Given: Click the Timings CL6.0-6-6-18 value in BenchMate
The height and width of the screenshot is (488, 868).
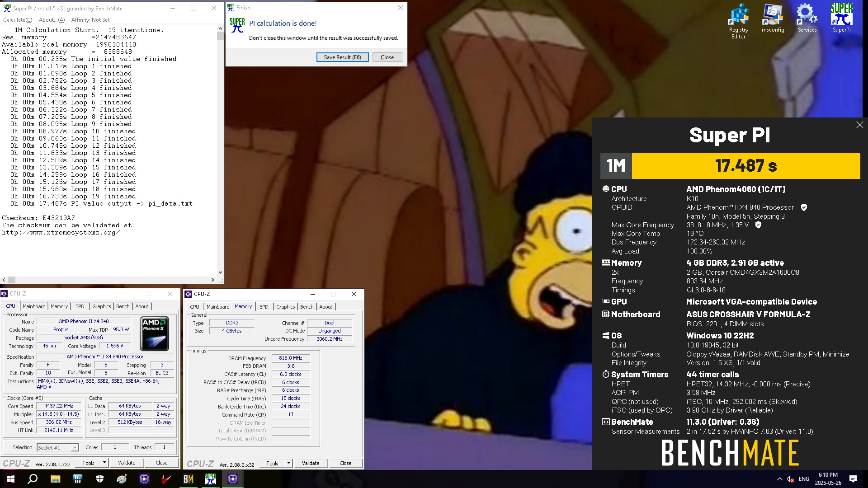Looking at the screenshot, I should (x=706, y=290).
